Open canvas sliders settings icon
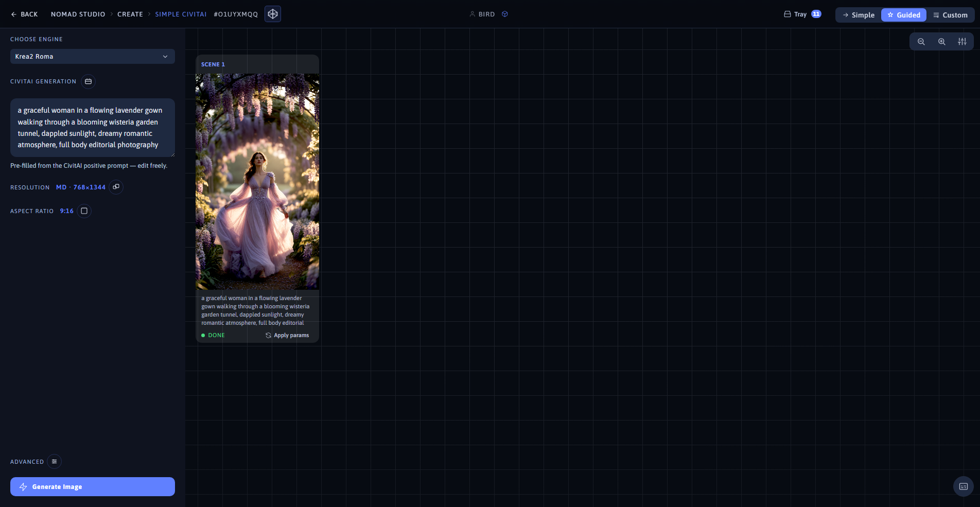980x507 pixels. click(x=962, y=42)
